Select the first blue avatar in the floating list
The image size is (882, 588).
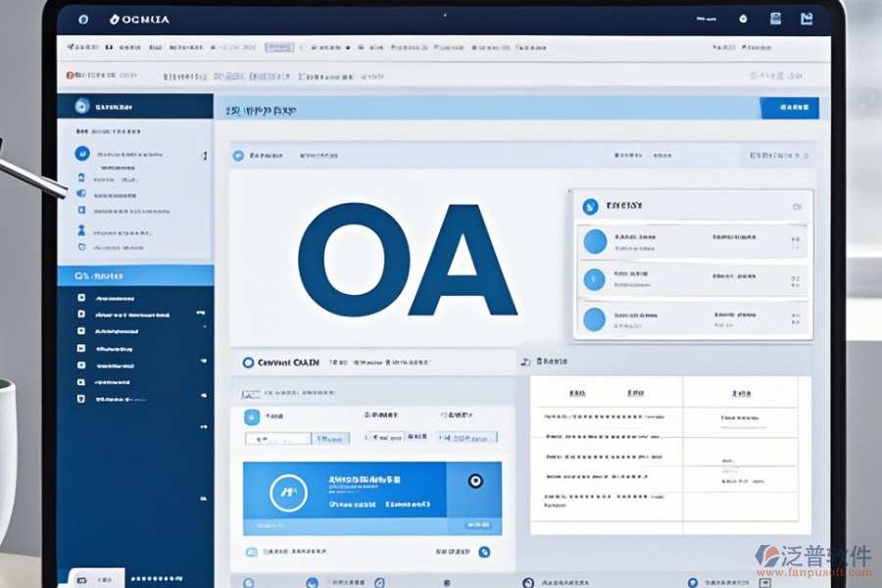click(x=595, y=241)
